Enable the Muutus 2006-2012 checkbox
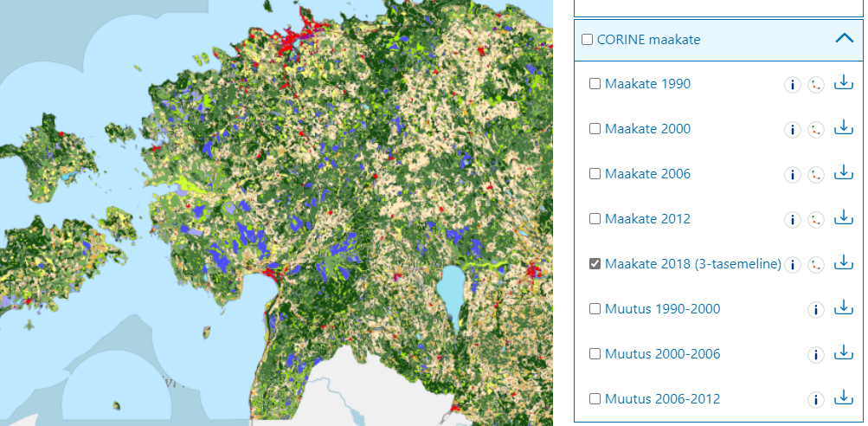 [x=595, y=398]
